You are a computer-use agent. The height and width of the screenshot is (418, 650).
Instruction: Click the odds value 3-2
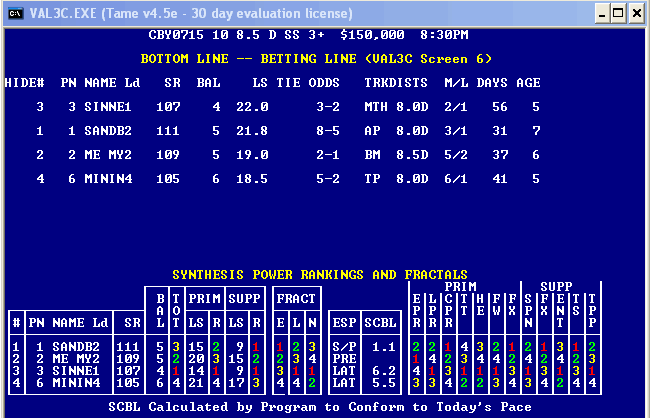328,107
